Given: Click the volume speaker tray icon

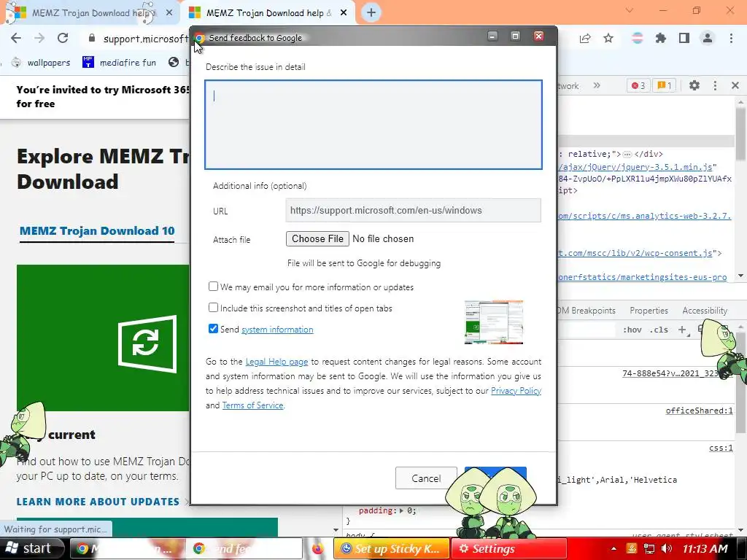Looking at the screenshot, I should click(x=667, y=548).
